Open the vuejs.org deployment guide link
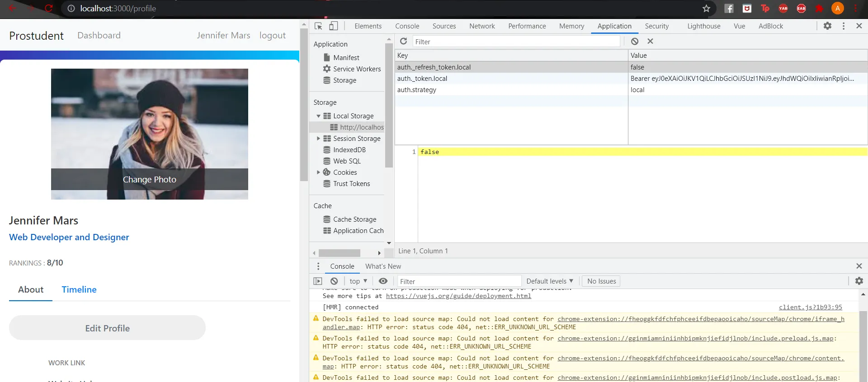This screenshot has width=868, height=382. (458, 296)
